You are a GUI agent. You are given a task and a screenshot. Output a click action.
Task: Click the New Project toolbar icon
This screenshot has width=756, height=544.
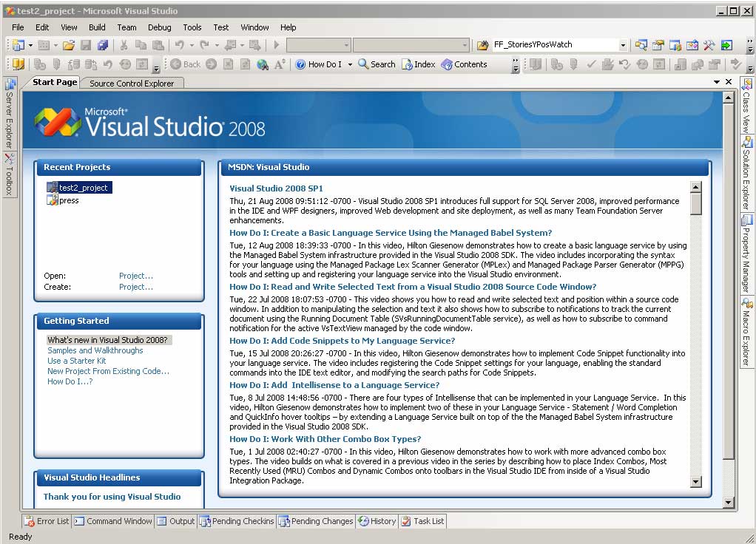coord(18,45)
